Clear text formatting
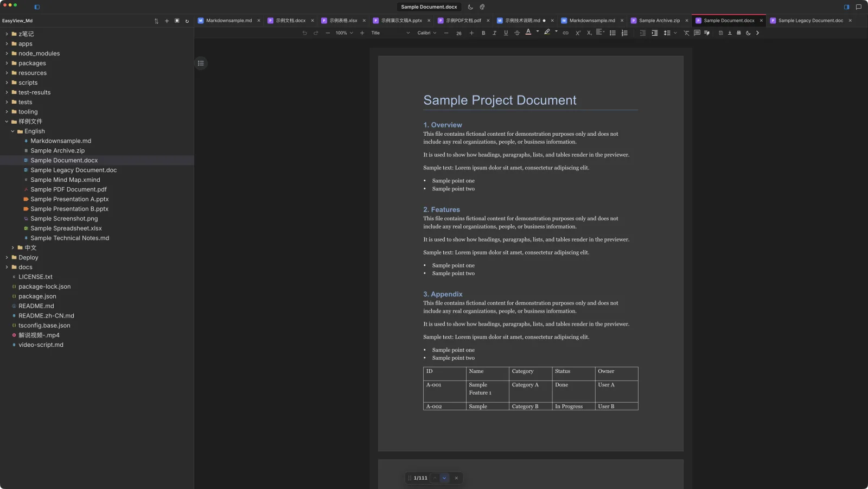 pyautogui.click(x=686, y=33)
